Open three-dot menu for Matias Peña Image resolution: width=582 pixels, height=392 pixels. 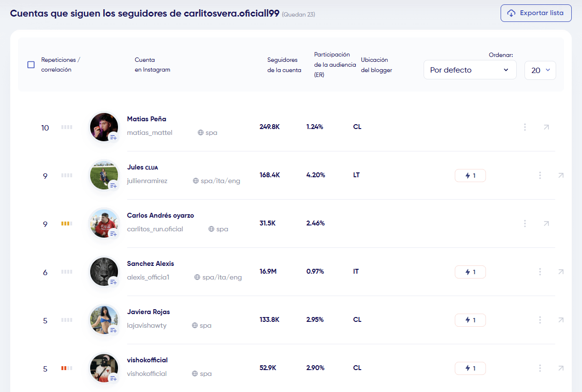tap(525, 127)
